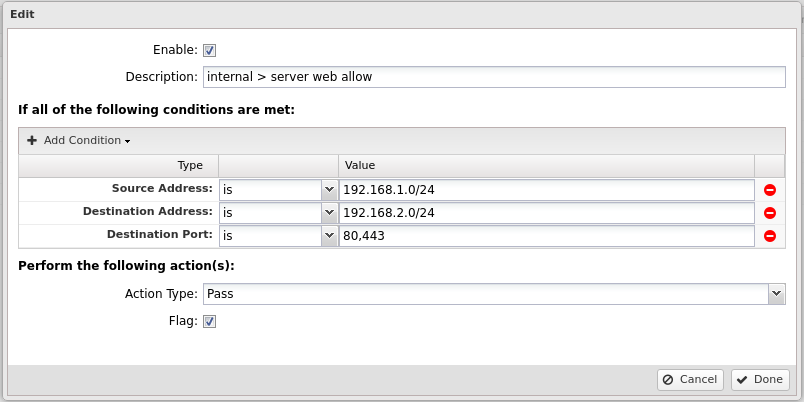Click the Source Address label
804x402 pixels.
pos(162,188)
